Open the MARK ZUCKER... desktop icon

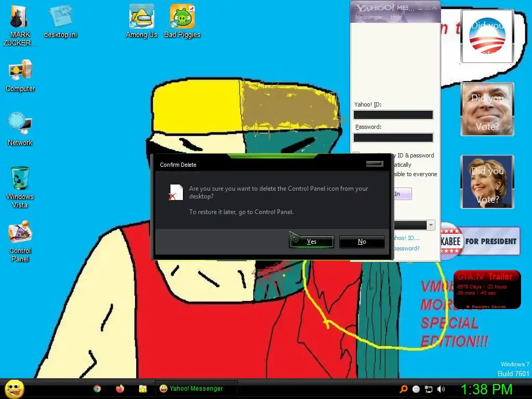point(20,25)
